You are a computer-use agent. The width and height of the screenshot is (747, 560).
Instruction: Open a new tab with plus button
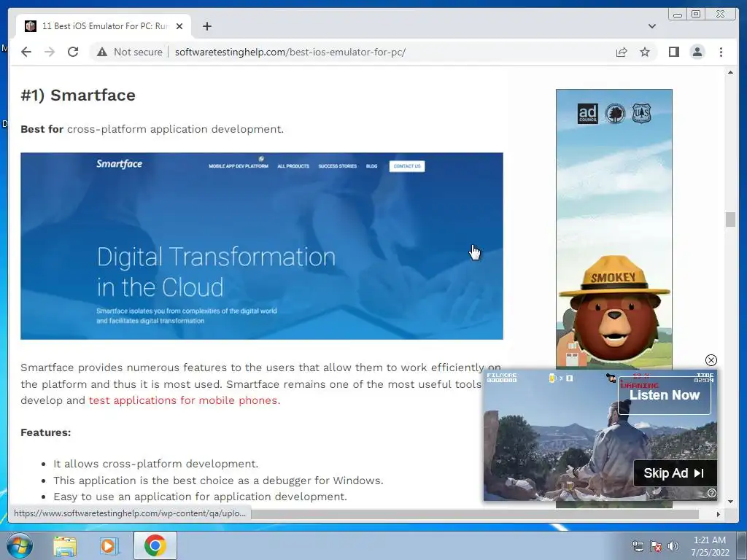click(x=206, y=26)
